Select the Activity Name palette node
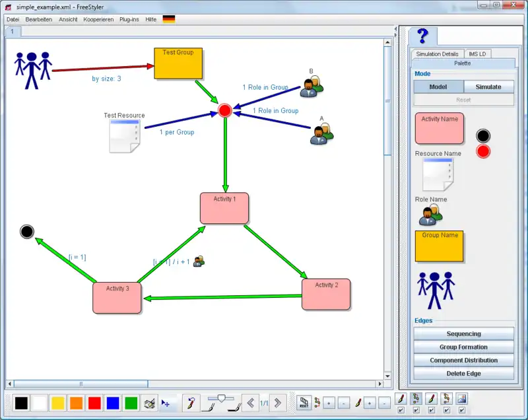The width and height of the screenshot is (528, 420). coord(439,127)
